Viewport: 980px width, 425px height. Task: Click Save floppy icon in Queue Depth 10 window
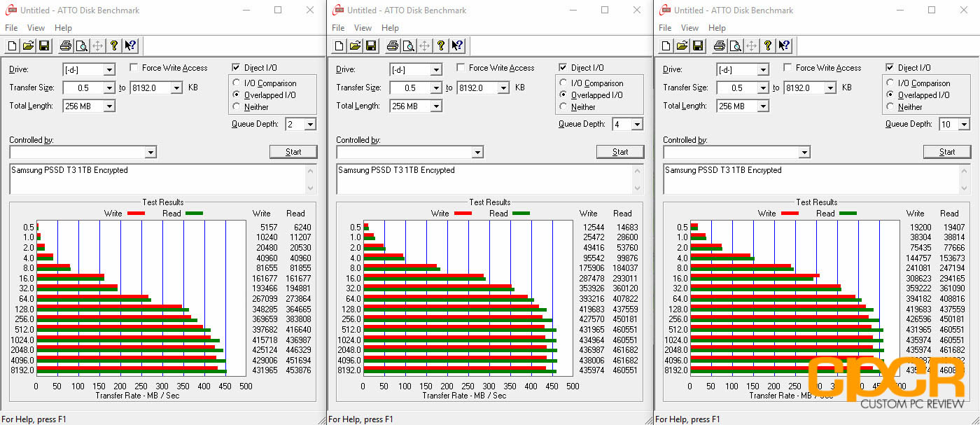tap(697, 46)
